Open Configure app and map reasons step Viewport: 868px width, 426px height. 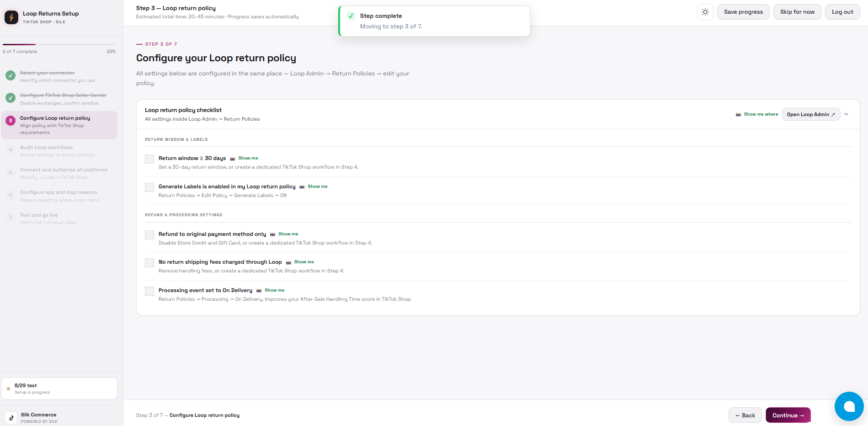pos(59,196)
